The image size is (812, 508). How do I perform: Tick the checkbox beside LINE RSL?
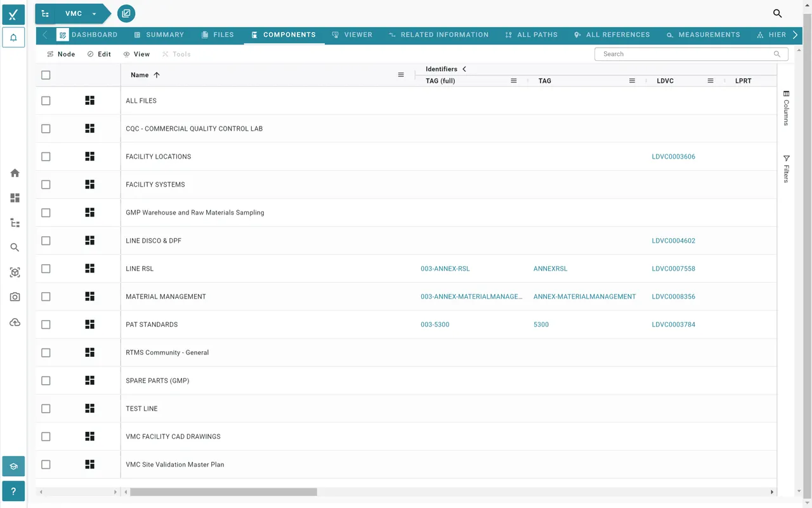point(46,268)
